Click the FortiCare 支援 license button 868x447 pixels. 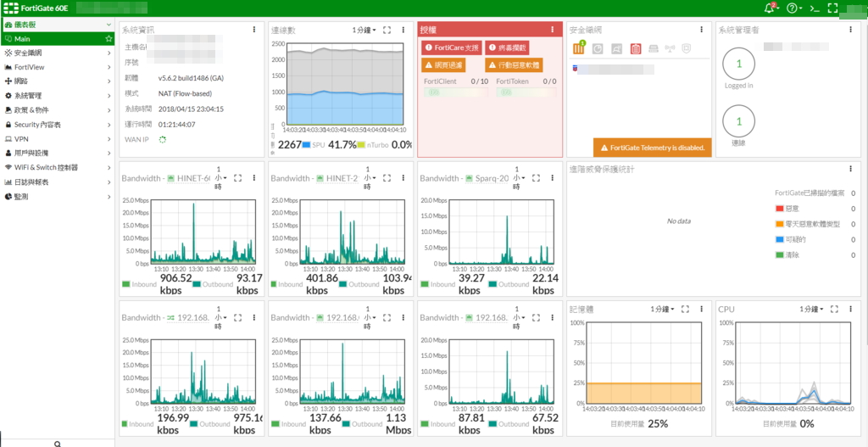pos(451,48)
